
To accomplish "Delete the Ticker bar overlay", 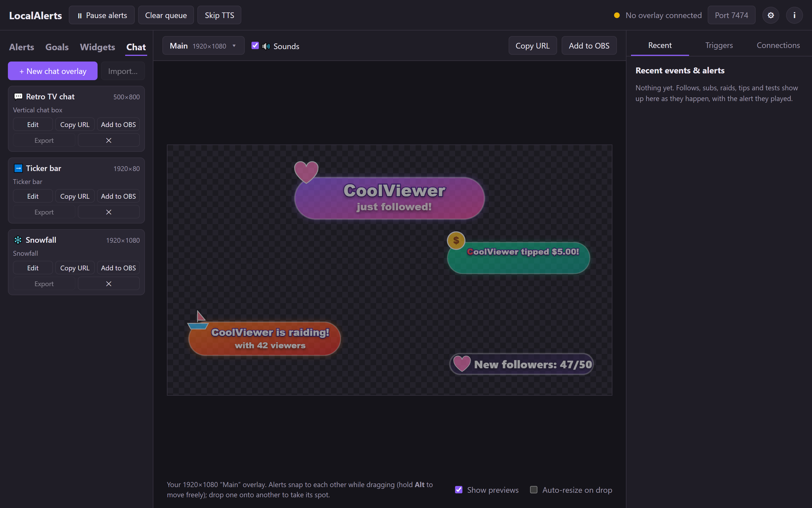I will pos(109,212).
